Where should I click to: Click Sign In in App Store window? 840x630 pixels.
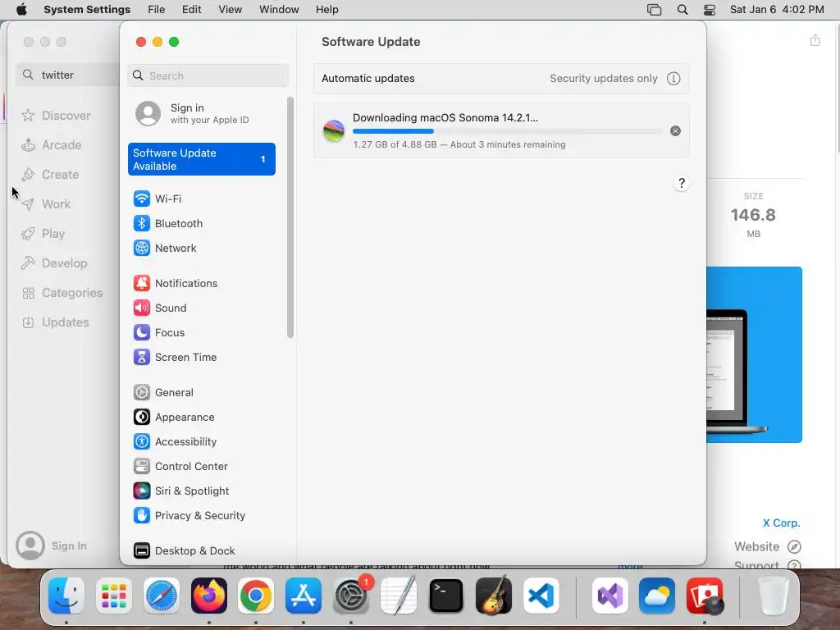(x=52, y=546)
